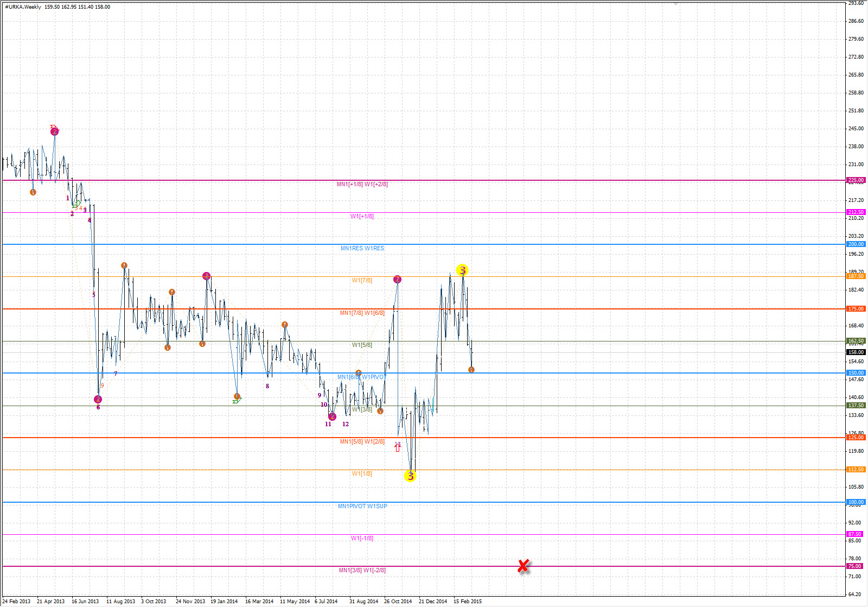Click the magenta circle marker at the June 2013 low
This screenshot has width=868, height=607.
pos(98,400)
